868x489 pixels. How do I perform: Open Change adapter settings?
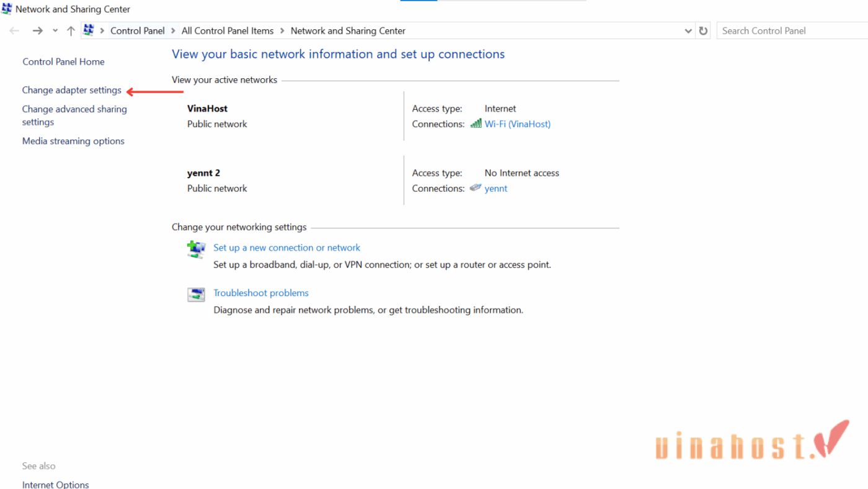72,90
